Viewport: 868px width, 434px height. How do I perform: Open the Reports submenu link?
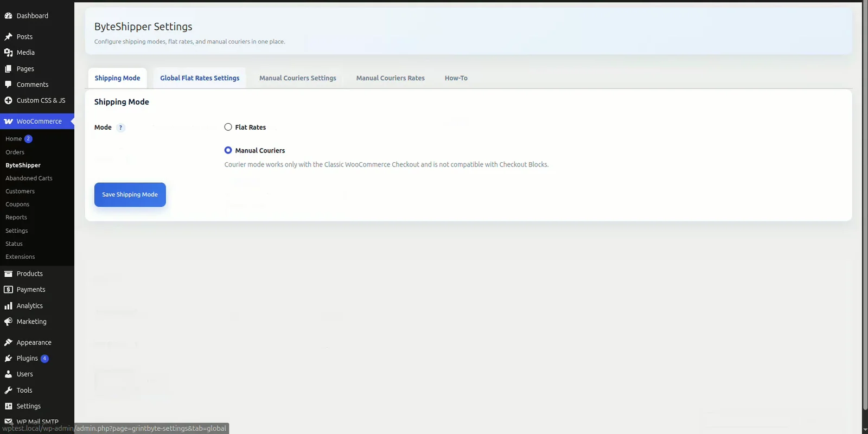pos(16,218)
